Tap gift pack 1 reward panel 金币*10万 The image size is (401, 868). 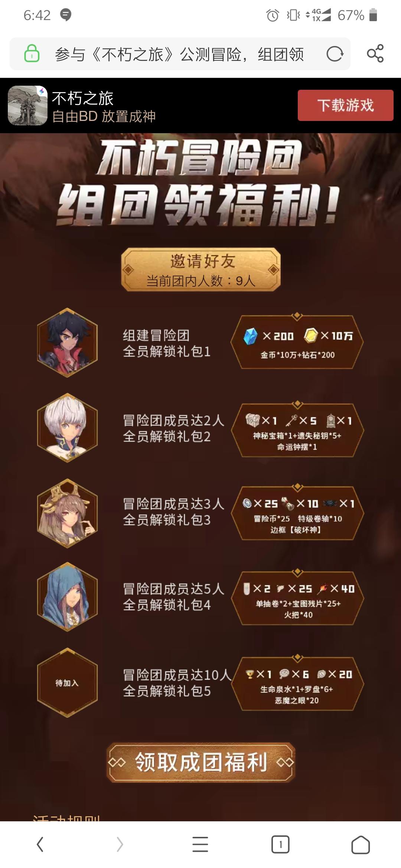pos(297,342)
